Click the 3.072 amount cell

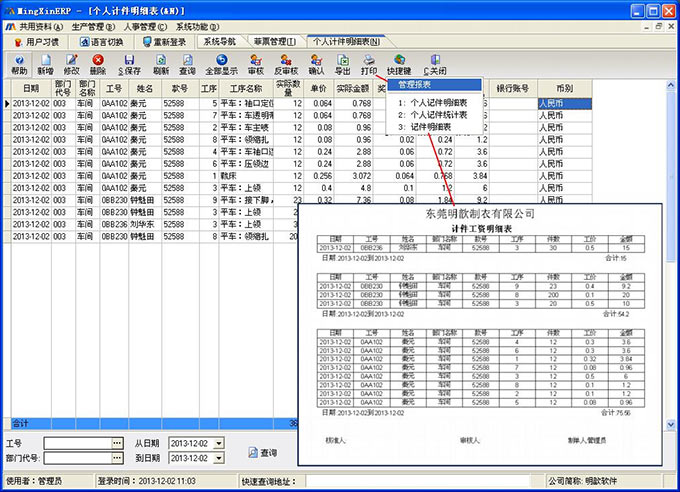click(x=353, y=176)
